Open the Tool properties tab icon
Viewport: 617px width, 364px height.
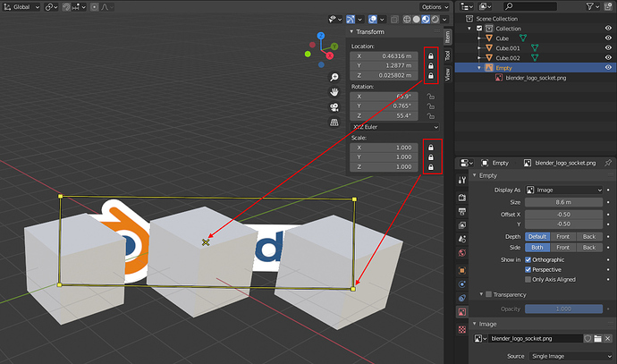pos(462,181)
